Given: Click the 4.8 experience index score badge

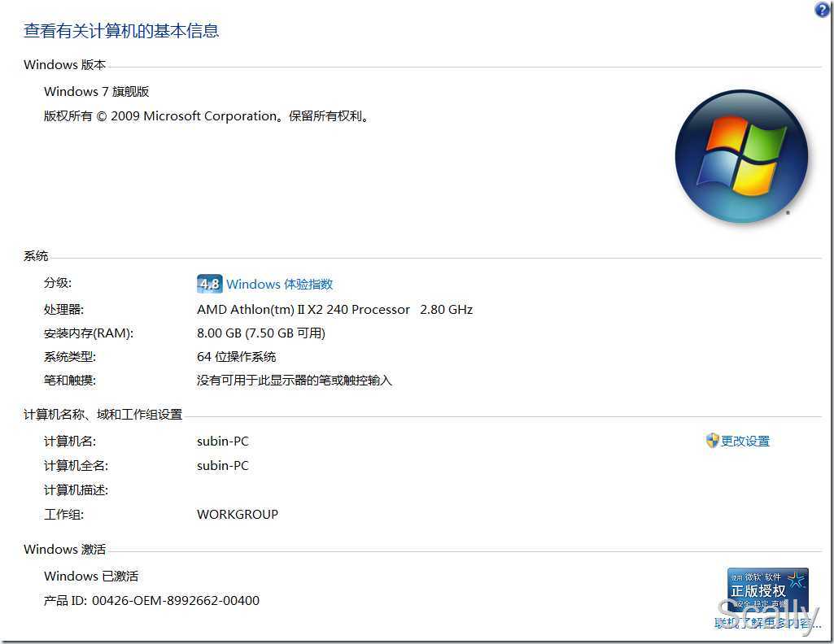Looking at the screenshot, I should point(210,284).
